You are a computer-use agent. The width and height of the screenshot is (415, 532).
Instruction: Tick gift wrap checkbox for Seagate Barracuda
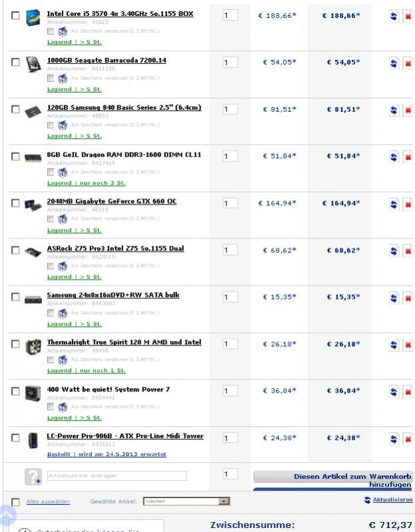pyautogui.click(x=51, y=79)
